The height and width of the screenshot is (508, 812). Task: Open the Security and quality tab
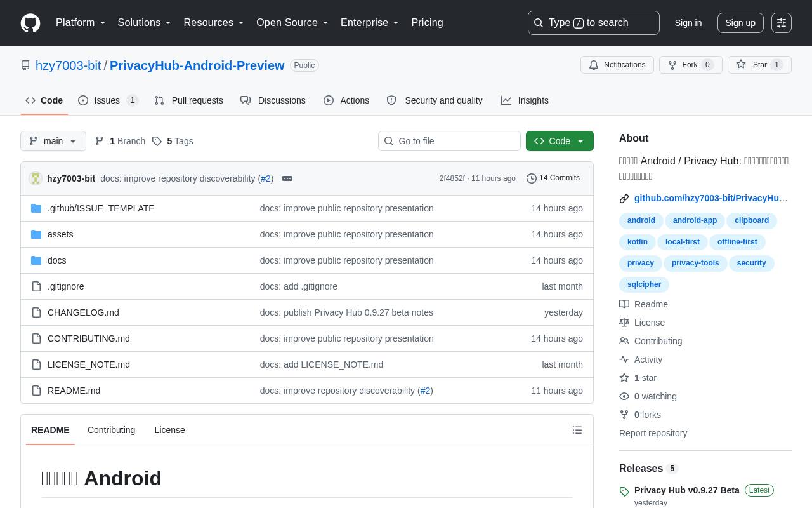pyautogui.click(x=435, y=100)
